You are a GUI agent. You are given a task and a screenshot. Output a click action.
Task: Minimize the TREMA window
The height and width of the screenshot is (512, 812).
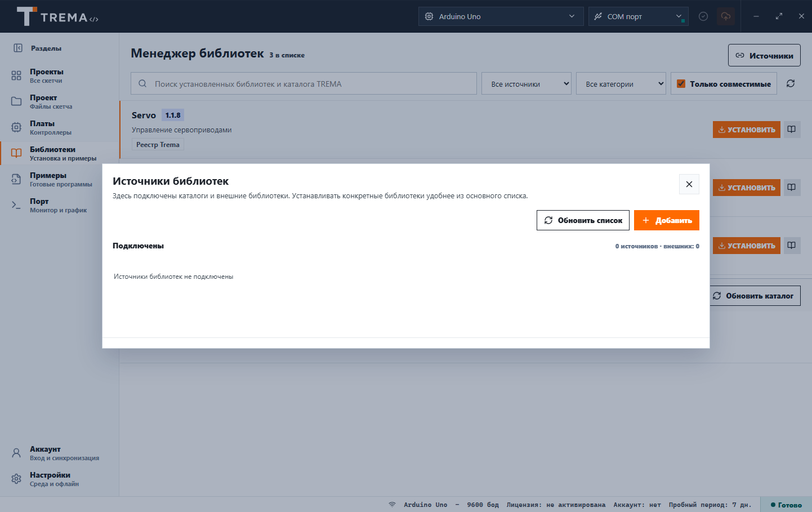pos(756,16)
